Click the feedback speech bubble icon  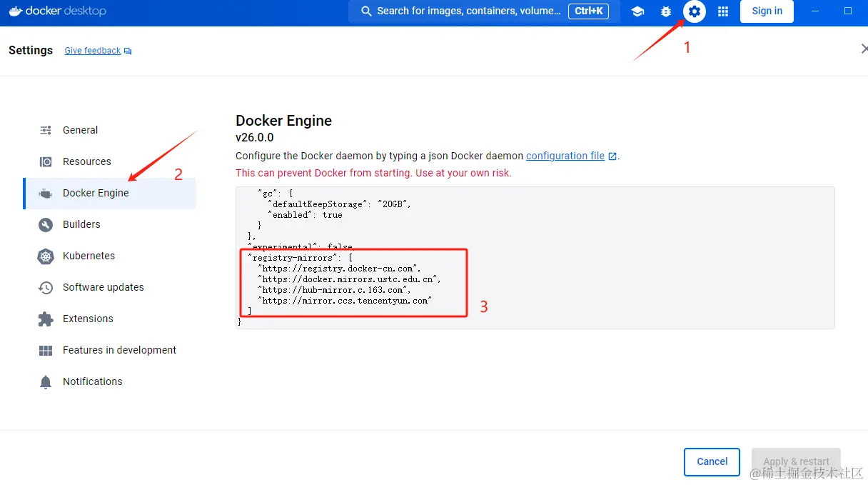(128, 51)
